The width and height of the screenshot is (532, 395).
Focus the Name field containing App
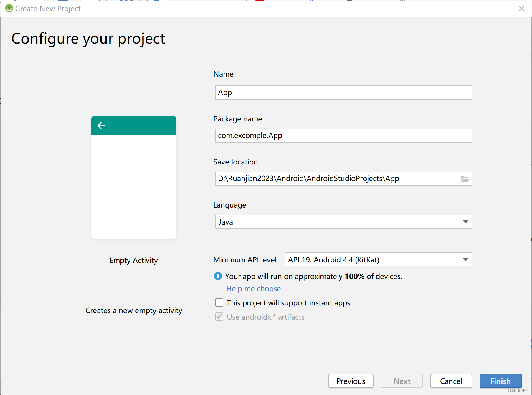tap(343, 93)
